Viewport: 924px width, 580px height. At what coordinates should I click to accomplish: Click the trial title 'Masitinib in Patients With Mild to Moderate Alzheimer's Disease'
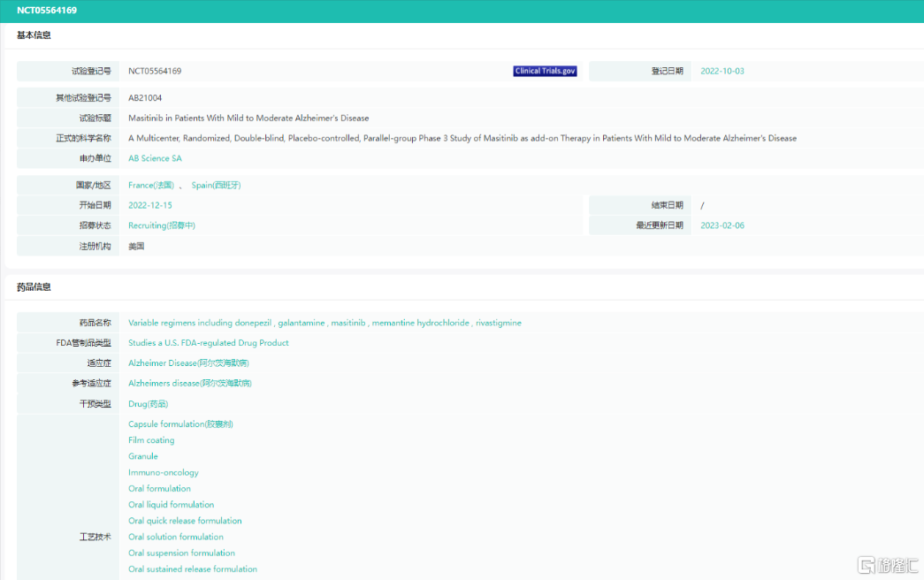[248, 118]
